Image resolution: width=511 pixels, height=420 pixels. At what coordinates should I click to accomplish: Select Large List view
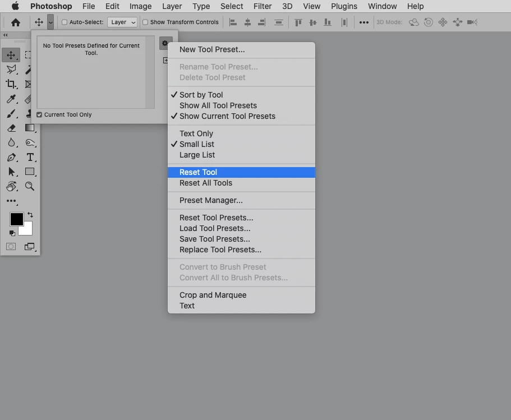242,155
